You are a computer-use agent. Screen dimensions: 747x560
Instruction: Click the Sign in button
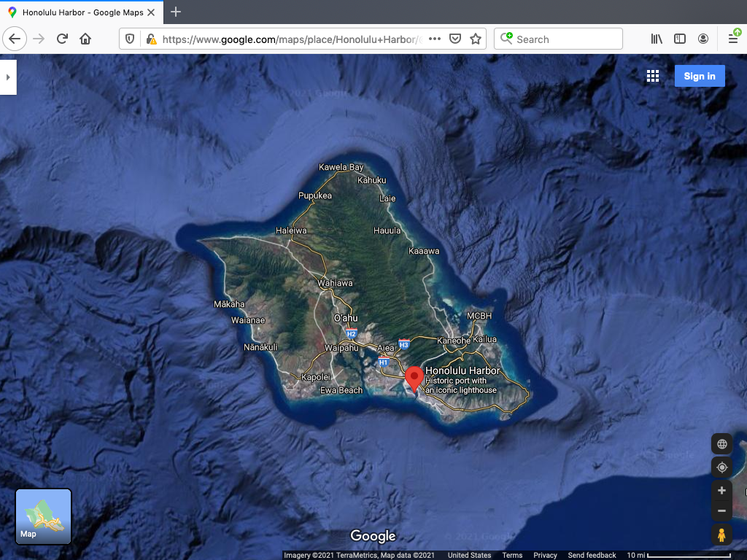699,77
